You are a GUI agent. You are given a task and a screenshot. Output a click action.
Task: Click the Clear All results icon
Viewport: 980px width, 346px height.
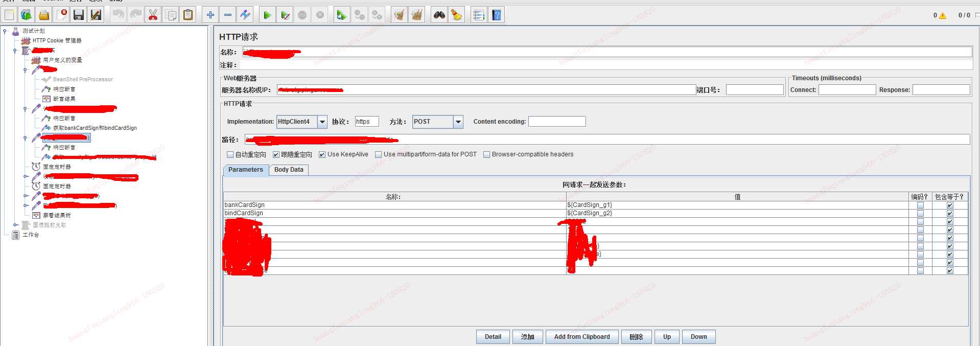417,15
